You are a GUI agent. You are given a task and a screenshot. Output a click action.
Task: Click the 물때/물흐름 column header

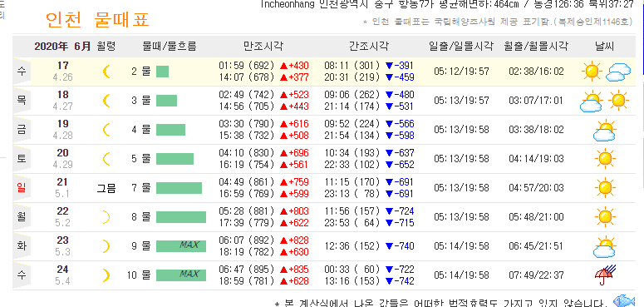(x=170, y=46)
